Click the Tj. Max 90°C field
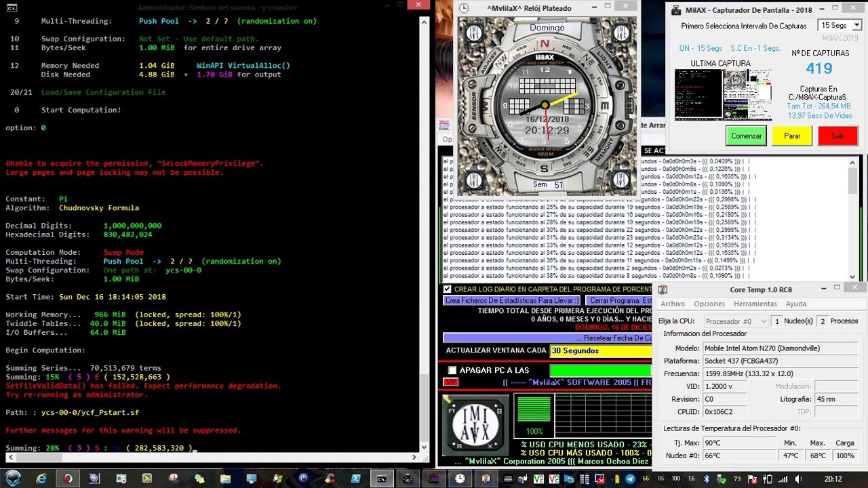 pyautogui.click(x=739, y=443)
